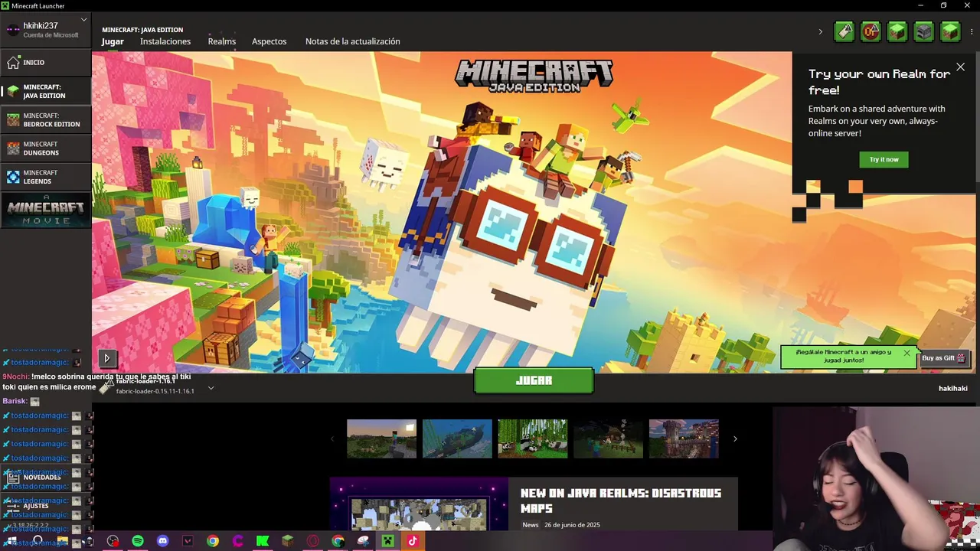Select Minecraft: Java Edition in sidebar
This screenshot has width=980, height=551.
[x=46, y=91]
